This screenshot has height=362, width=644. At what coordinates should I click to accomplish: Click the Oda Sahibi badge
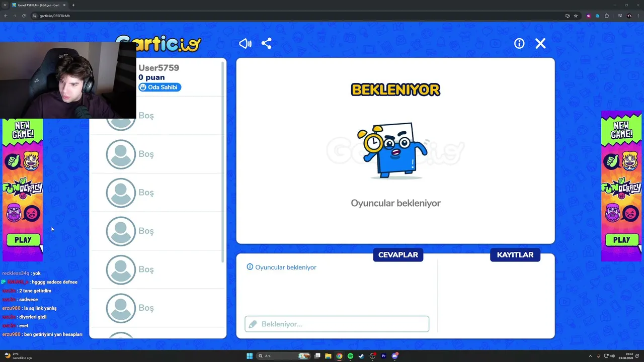[159, 87]
